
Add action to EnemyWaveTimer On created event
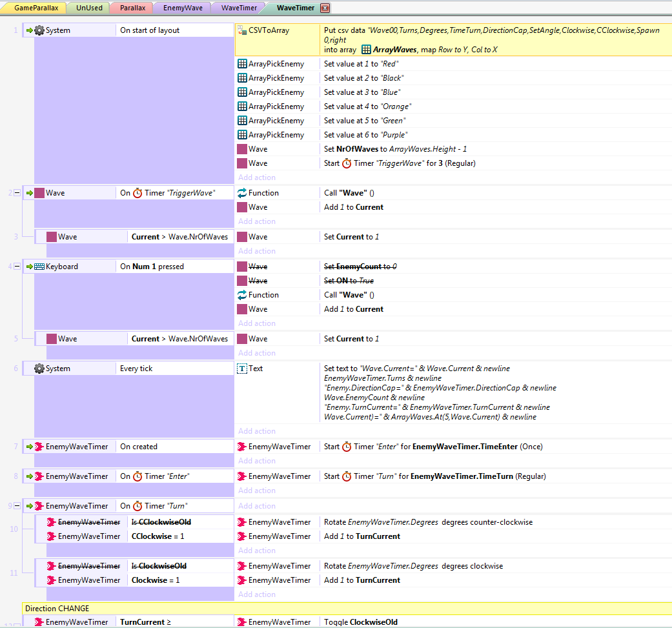(x=257, y=461)
